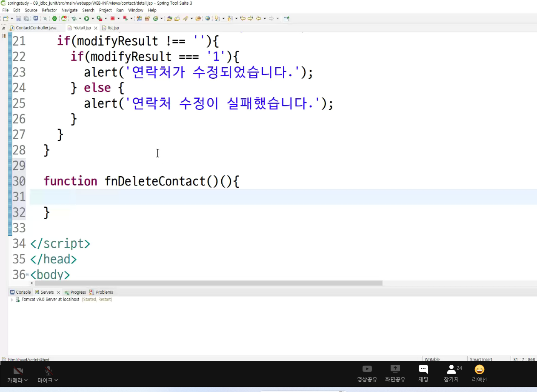Image resolution: width=537 pixels, height=392 pixels.
Task: Click the New file toolbar icon
Action: 5,19
